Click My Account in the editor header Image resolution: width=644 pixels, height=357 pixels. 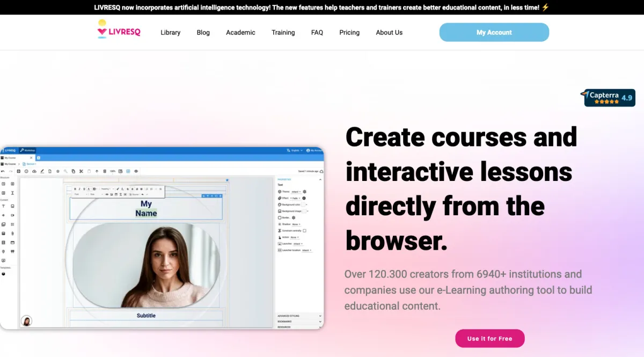(x=314, y=150)
